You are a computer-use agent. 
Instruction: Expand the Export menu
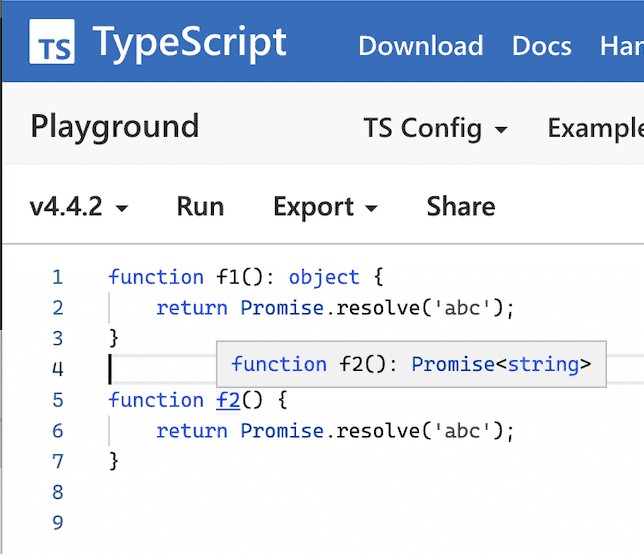click(x=325, y=207)
